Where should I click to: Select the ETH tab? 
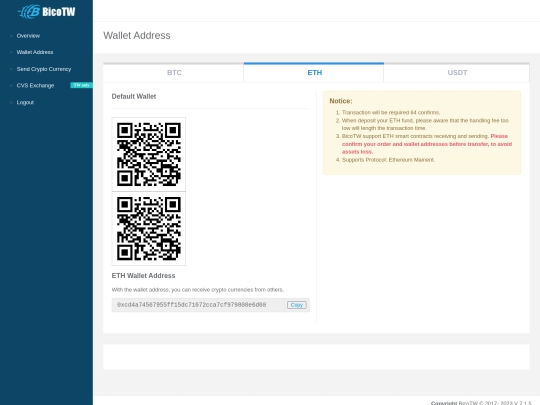coord(314,73)
